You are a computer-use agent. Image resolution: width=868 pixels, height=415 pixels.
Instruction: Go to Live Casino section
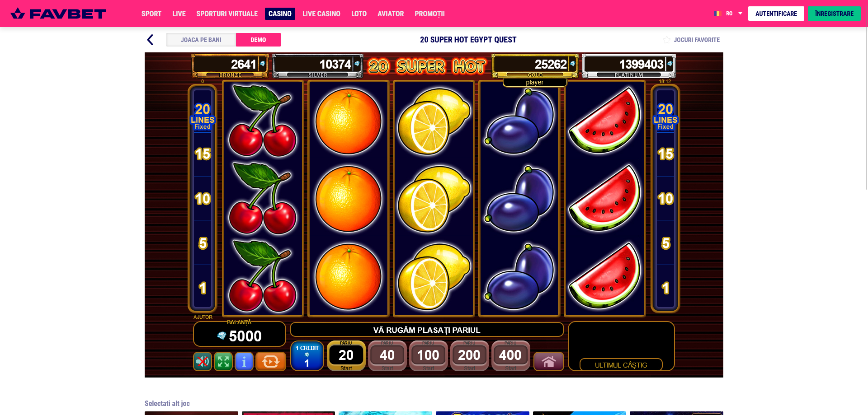[321, 14]
